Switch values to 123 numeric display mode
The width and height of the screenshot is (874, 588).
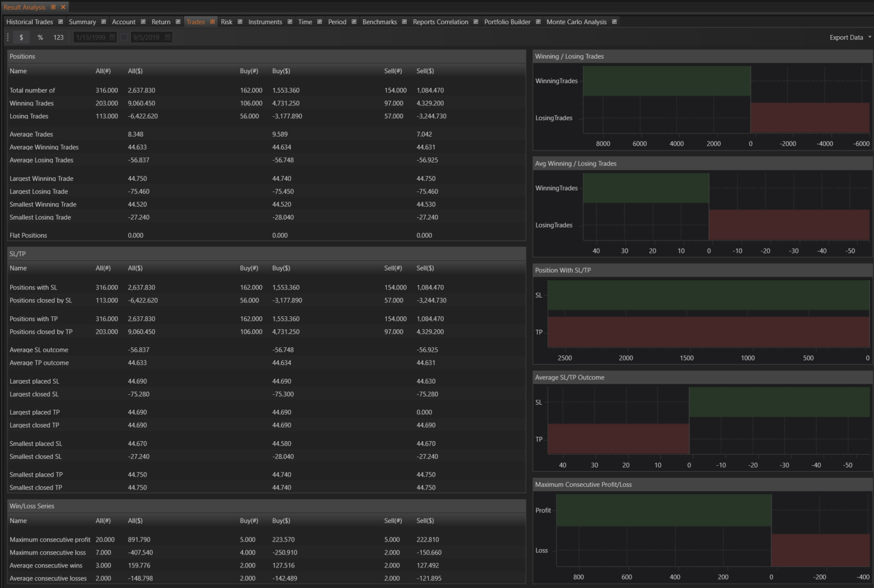click(59, 37)
